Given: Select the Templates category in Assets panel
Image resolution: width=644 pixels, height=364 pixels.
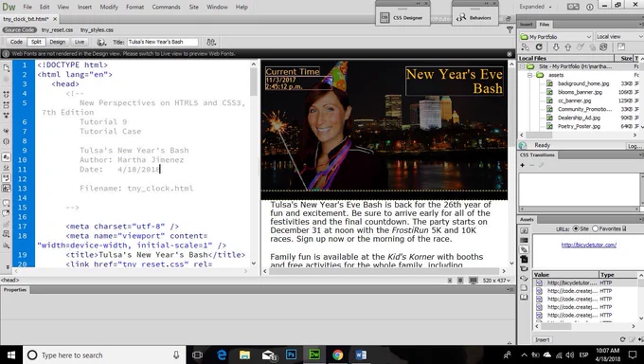Looking at the screenshot, I should [524, 287].
